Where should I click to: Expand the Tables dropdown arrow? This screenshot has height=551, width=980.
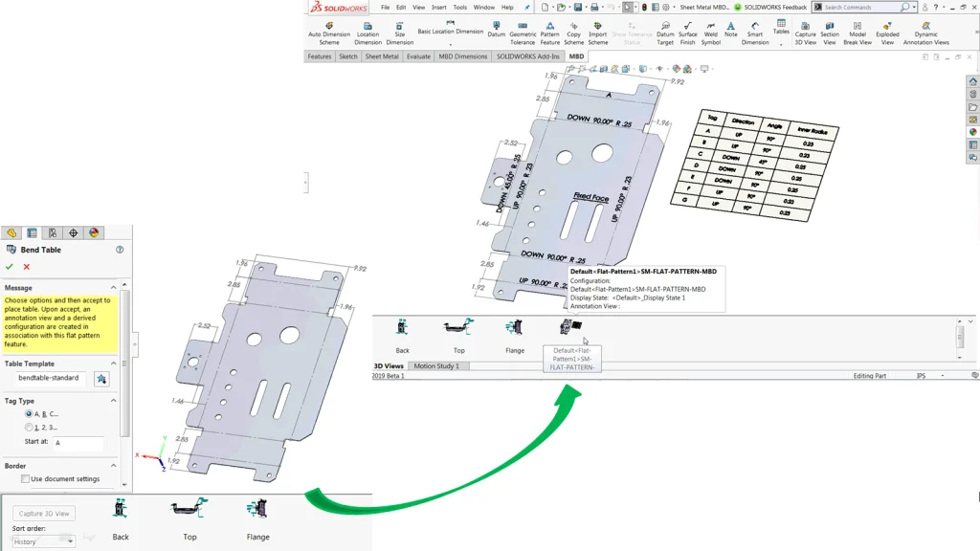tap(781, 42)
